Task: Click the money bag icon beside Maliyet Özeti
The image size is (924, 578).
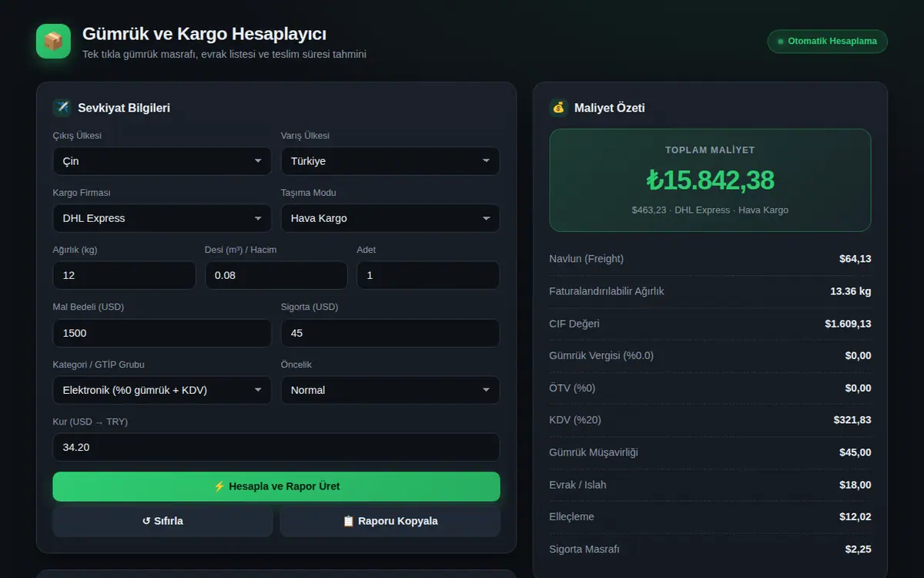Action: [x=558, y=108]
